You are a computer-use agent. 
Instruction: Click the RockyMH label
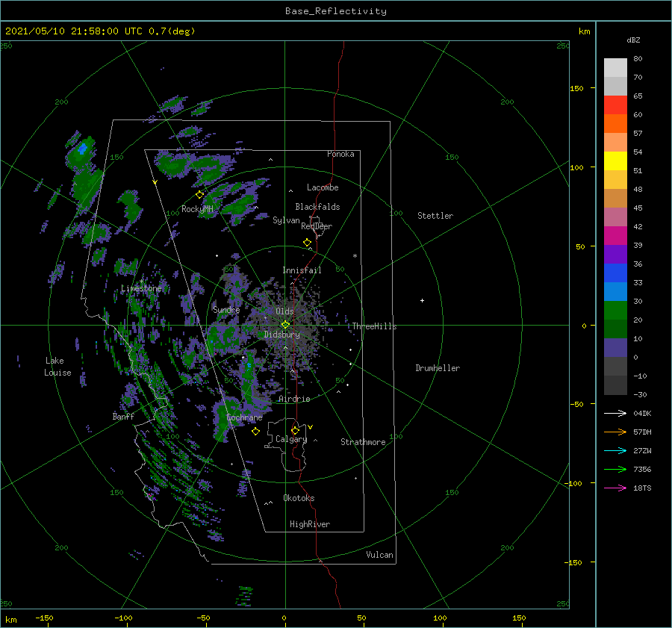pos(198,209)
